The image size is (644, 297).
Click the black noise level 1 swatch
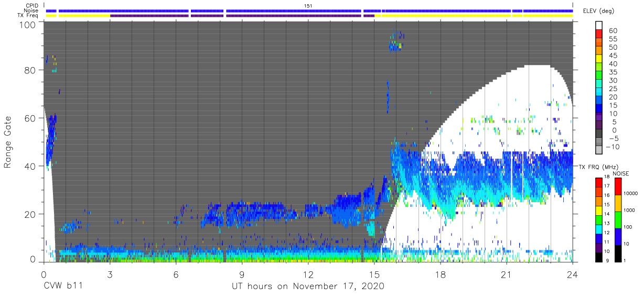tap(617, 252)
